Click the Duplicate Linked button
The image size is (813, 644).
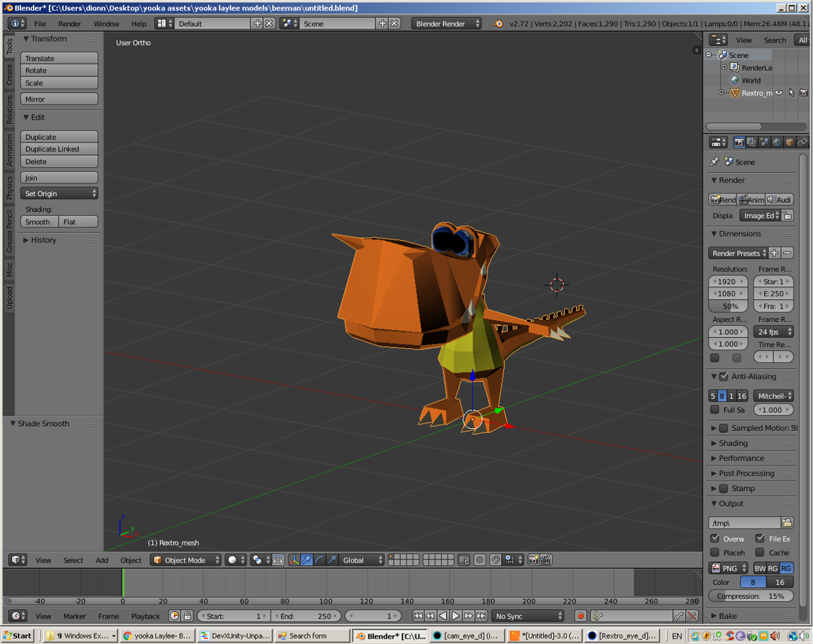59,149
